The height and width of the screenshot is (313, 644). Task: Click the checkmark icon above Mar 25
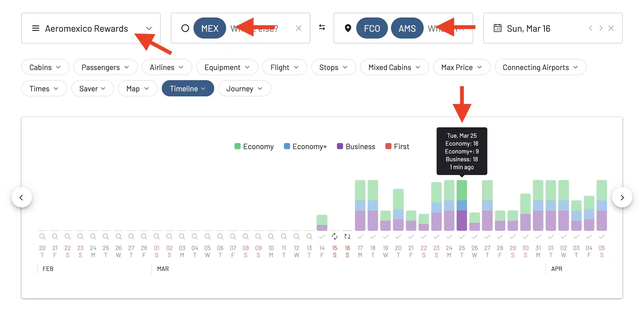(462, 237)
